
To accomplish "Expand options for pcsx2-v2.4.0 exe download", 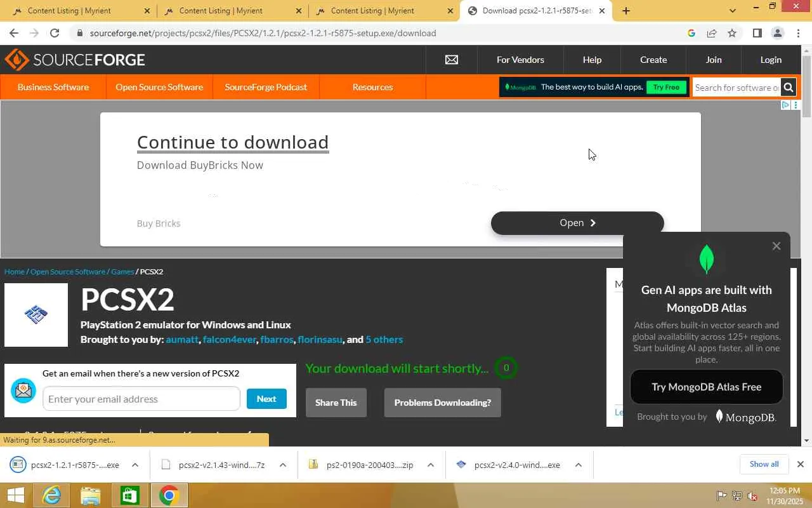I will point(579,465).
